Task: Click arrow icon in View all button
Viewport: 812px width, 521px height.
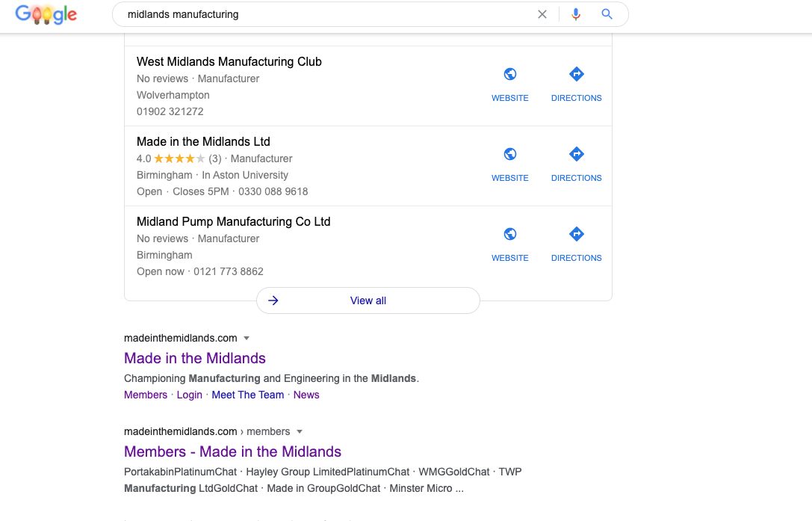Action: [x=273, y=300]
